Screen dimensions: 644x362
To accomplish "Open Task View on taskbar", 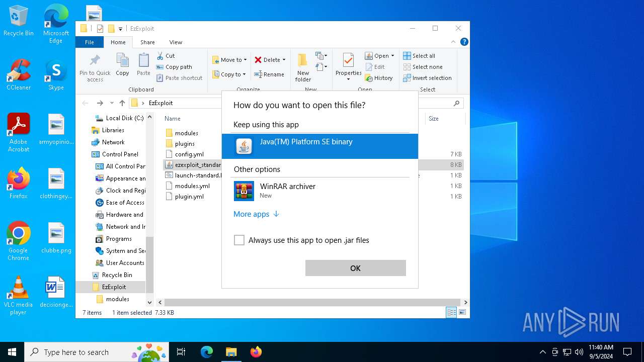I will [x=181, y=352].
